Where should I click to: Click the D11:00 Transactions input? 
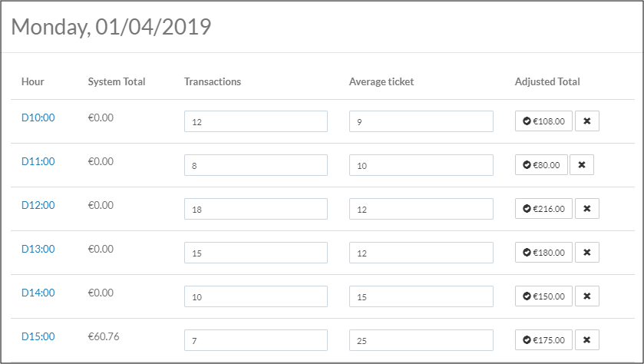256,165
